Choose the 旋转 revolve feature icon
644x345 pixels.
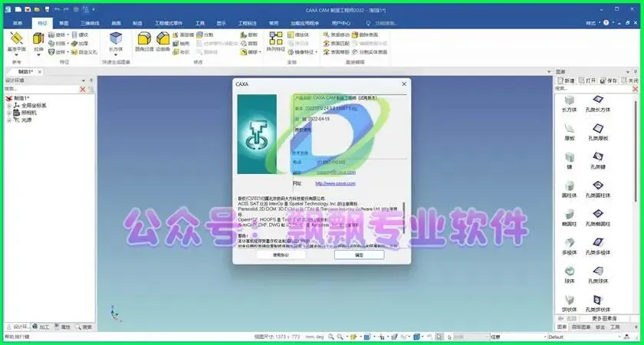pos(51,35)
